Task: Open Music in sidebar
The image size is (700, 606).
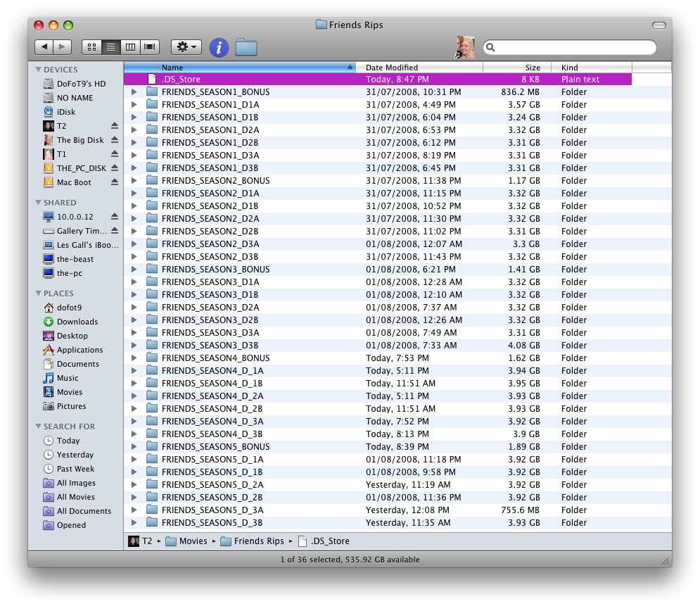Action: coord(61,378)
